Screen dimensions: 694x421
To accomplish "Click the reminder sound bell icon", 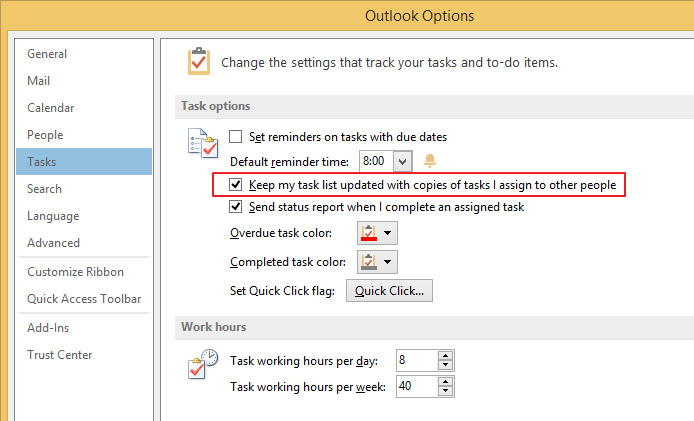I will (x=429, y=160).
